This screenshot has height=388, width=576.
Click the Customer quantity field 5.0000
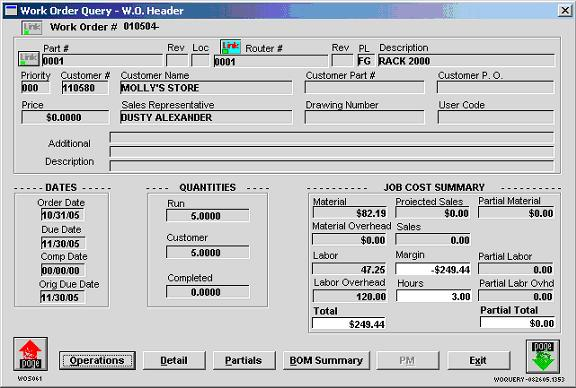coord(208,252)
